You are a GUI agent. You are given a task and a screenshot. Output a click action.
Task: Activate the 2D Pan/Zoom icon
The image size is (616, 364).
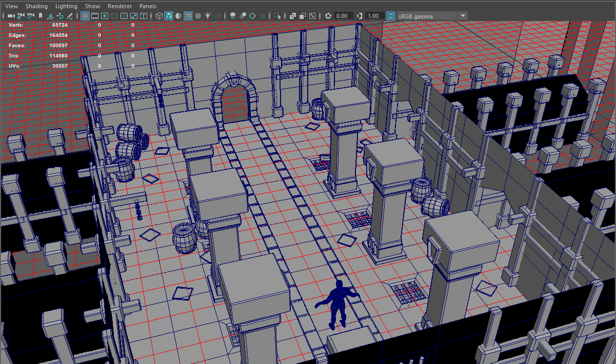point(60,16)
